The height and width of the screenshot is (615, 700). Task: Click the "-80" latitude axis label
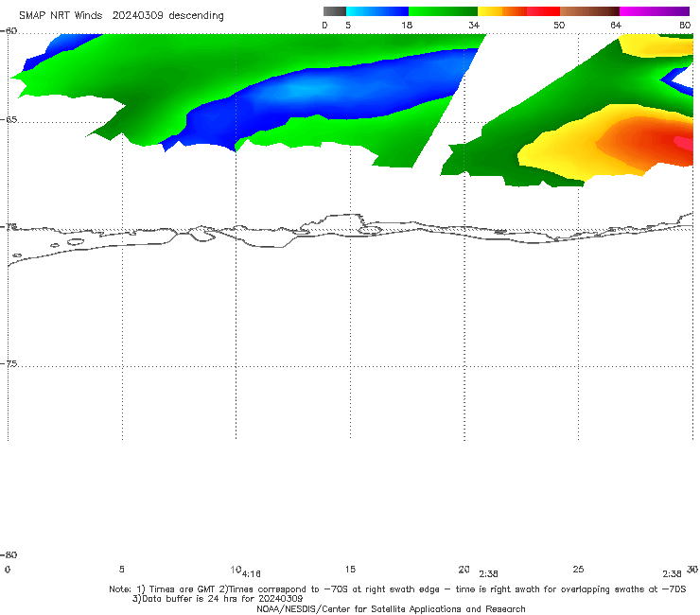point(9,554)
